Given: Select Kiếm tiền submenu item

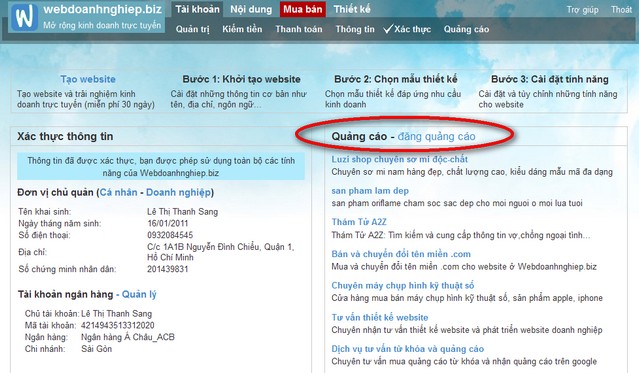Looking at the screenshot, I should point(242,29).
